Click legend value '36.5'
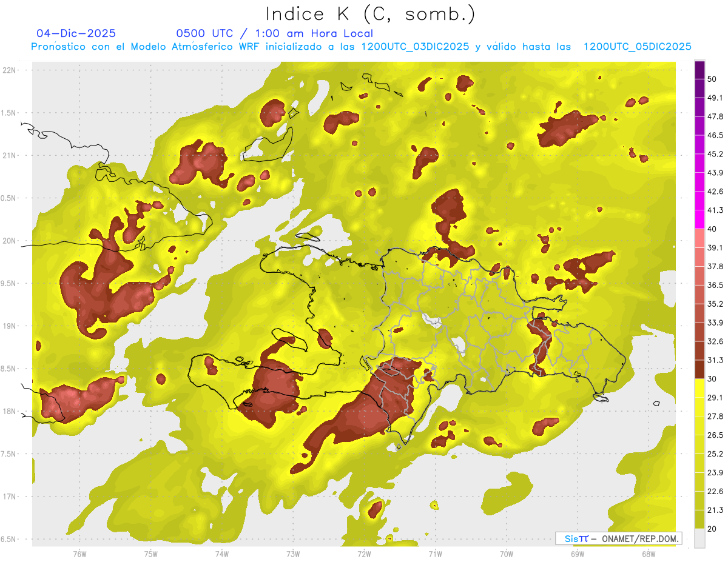Screen dimensions: 728x562 pos(715,285)
